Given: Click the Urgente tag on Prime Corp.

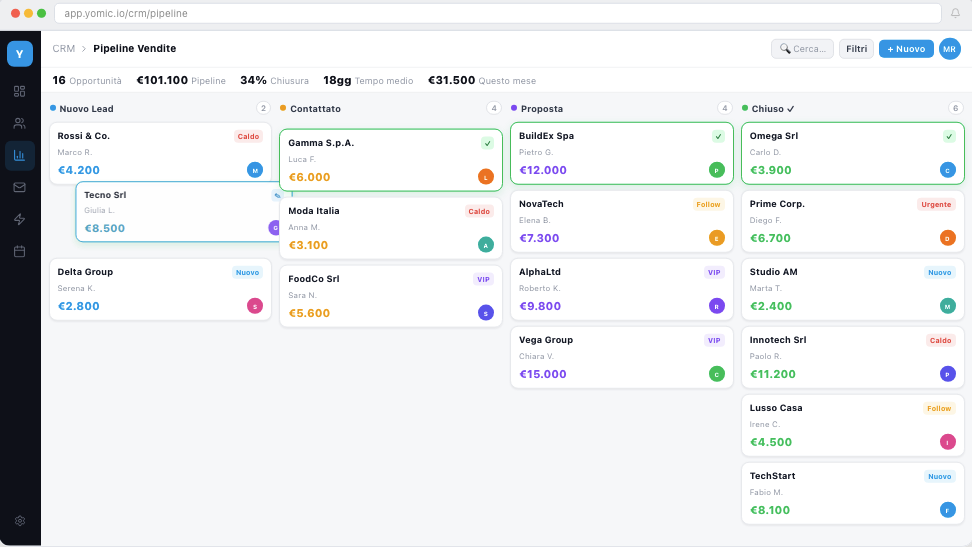Looking at the screenshot, I should pos(936,205).
